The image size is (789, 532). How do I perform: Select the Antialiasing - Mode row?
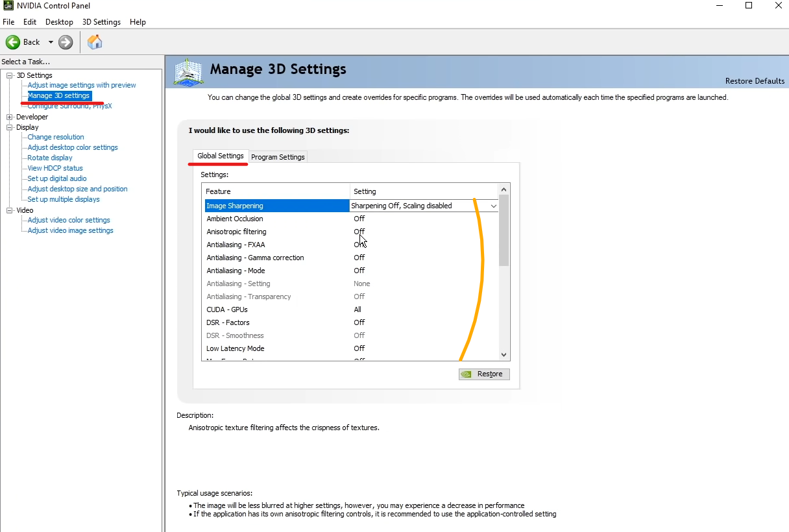pos(350,271)
